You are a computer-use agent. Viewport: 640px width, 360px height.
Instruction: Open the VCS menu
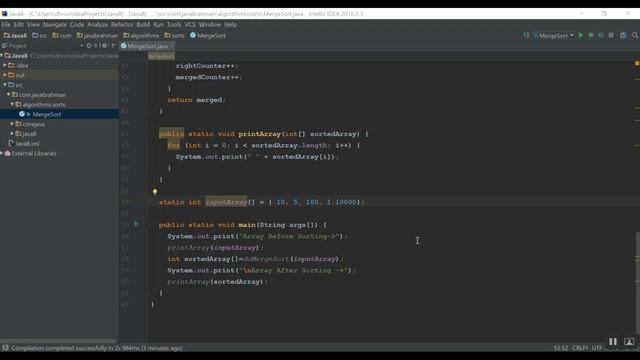pyautogui.click(x=190, y=24)
